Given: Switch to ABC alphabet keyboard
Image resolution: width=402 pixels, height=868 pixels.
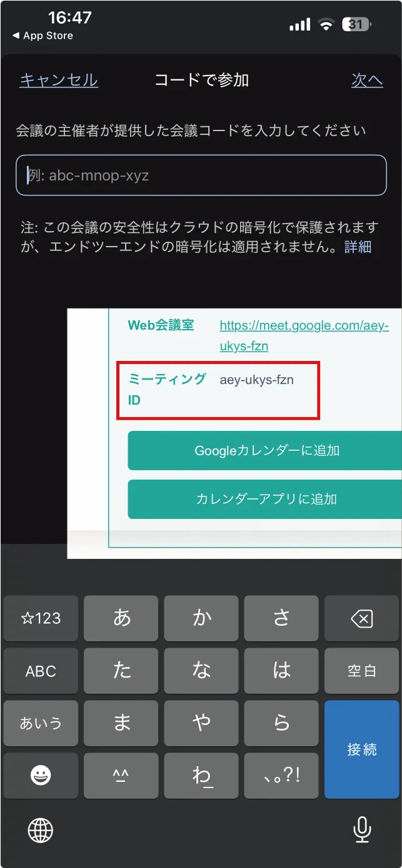Looking at the screenshot, I should pos(41,671).
